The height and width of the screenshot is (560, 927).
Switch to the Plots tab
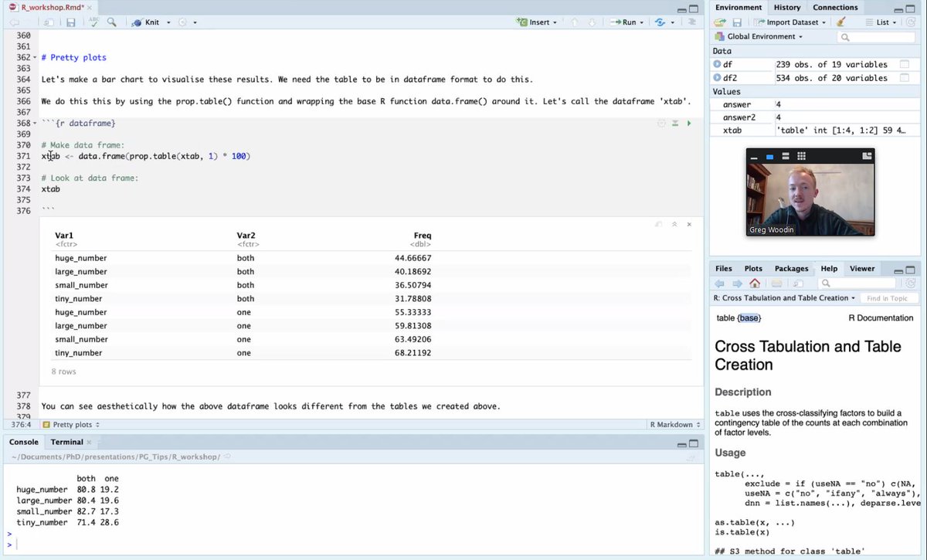coord(753,269)
